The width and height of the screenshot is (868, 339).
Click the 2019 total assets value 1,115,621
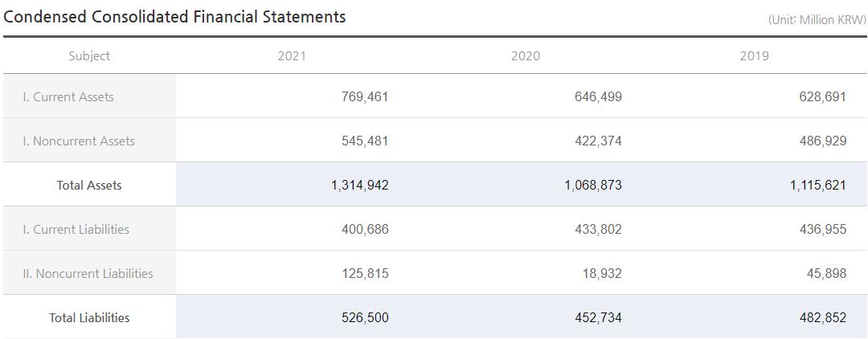(817, 185)
